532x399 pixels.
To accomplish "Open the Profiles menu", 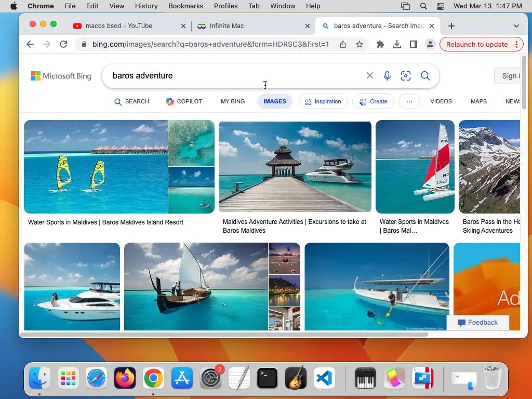I will pos(225,6).
